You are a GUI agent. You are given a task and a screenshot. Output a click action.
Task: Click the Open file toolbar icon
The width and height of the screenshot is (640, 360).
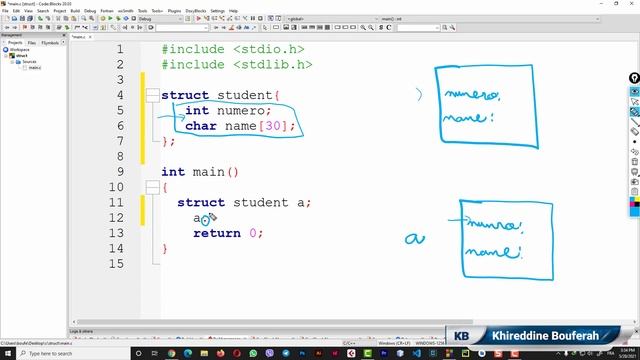tap(14, 19)
